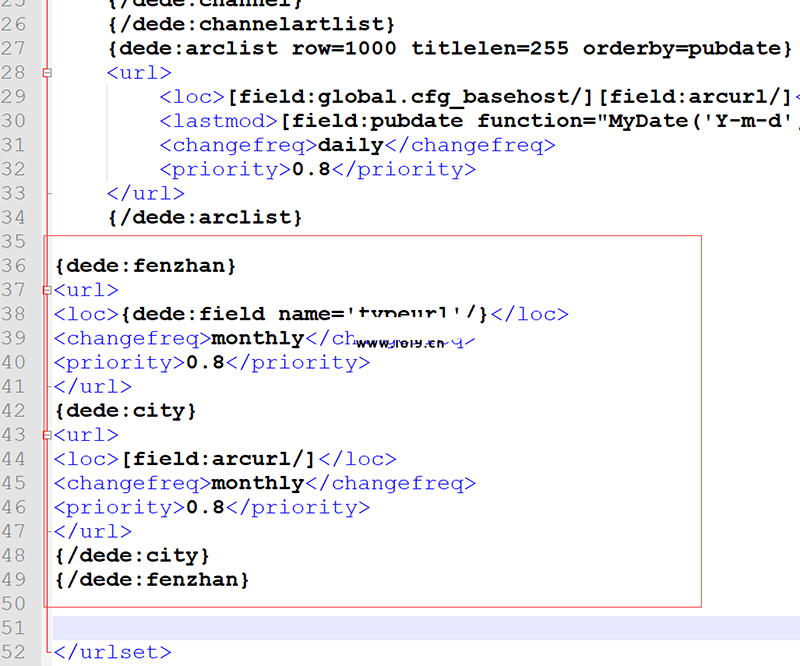Click the closing {/dede:arclist} tag
800x666 pixels.
tap(205, 217)
